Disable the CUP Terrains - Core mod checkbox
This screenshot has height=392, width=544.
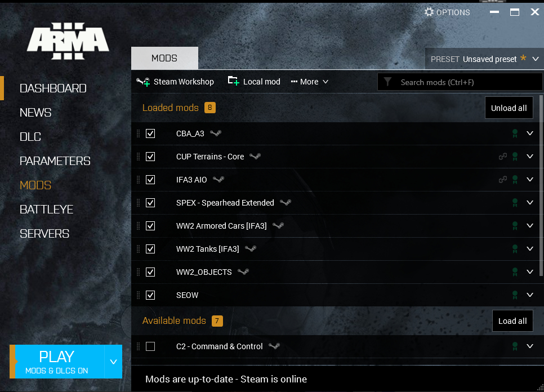coord(150,157)
